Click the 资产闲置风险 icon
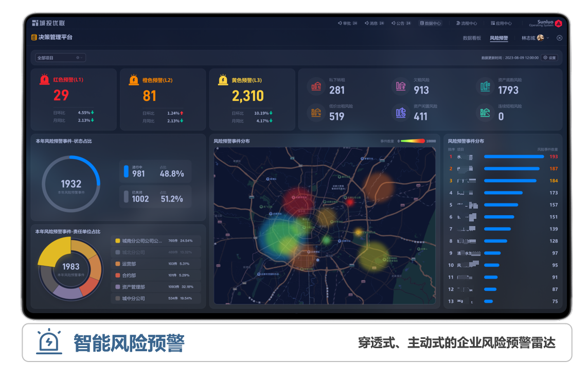Viewport: 588px width, 378px height. tap(401, 113)
